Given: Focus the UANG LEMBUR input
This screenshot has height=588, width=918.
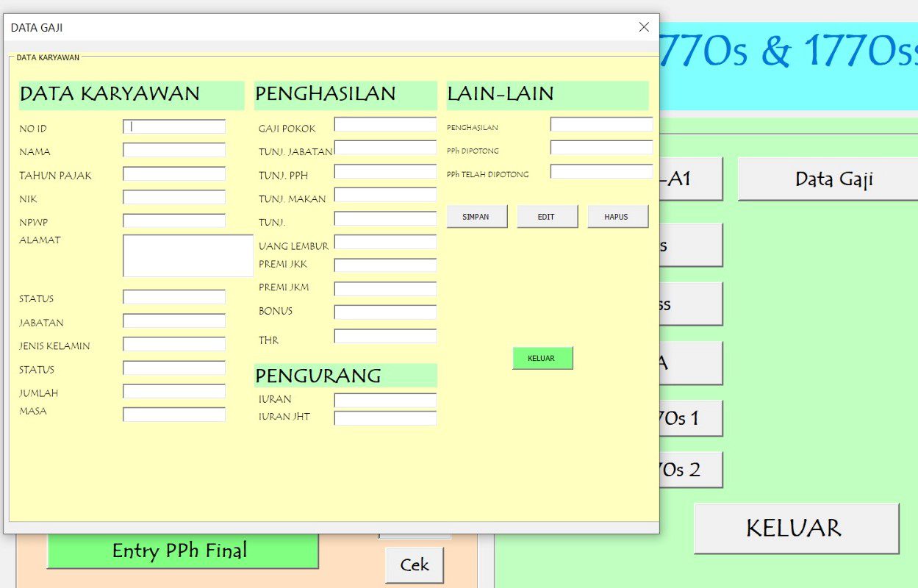Looking at the screenshot, I should [x=385, y=243].
